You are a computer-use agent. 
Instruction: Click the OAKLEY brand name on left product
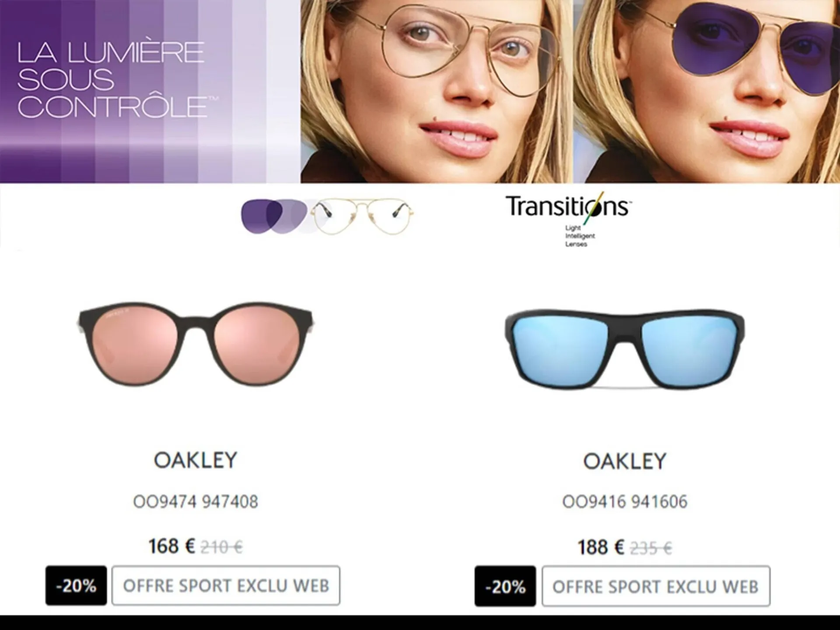click(x=196, y=460)
